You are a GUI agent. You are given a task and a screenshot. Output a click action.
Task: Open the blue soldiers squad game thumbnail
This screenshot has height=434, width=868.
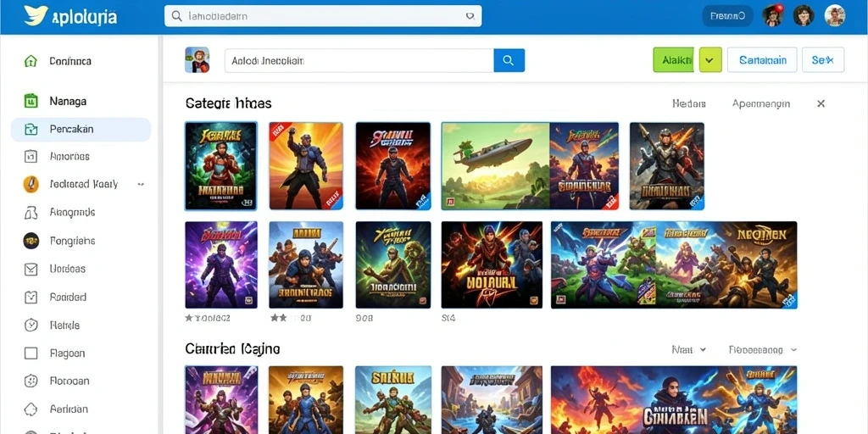tap(306, 264)
